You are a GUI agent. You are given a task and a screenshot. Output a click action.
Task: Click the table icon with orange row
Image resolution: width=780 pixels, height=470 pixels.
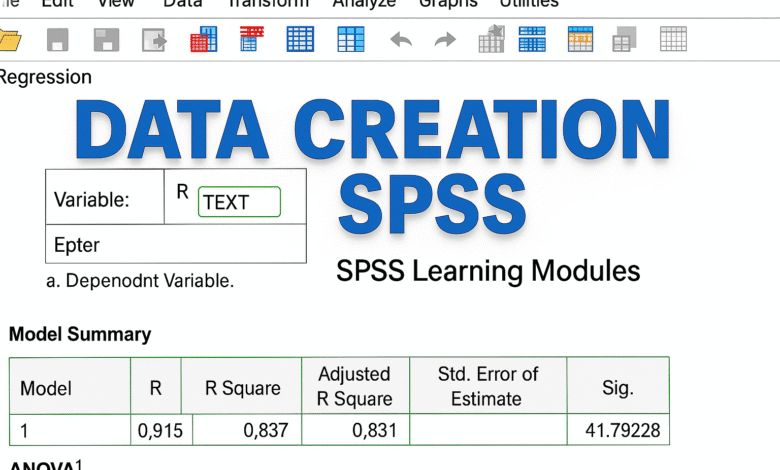(x=580, y=39)
